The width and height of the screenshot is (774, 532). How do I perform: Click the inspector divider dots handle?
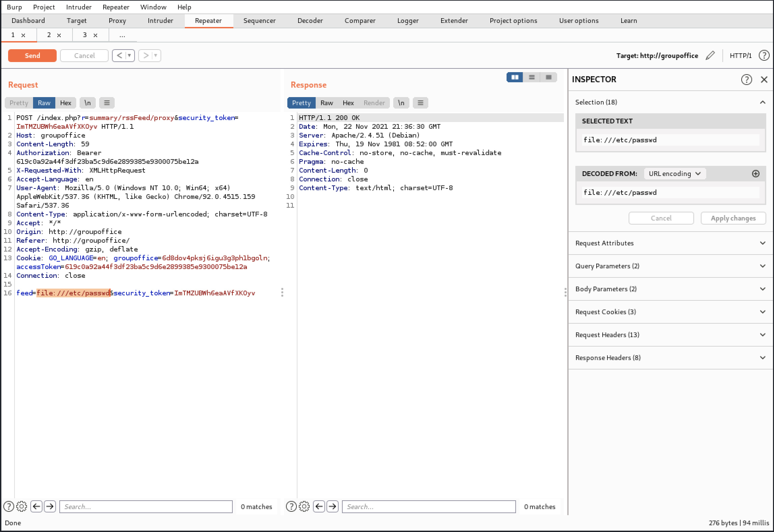pos(565,293)
